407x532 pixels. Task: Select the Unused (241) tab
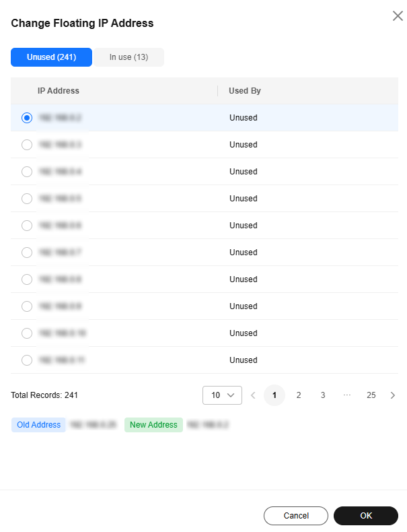tap(52, 57)
